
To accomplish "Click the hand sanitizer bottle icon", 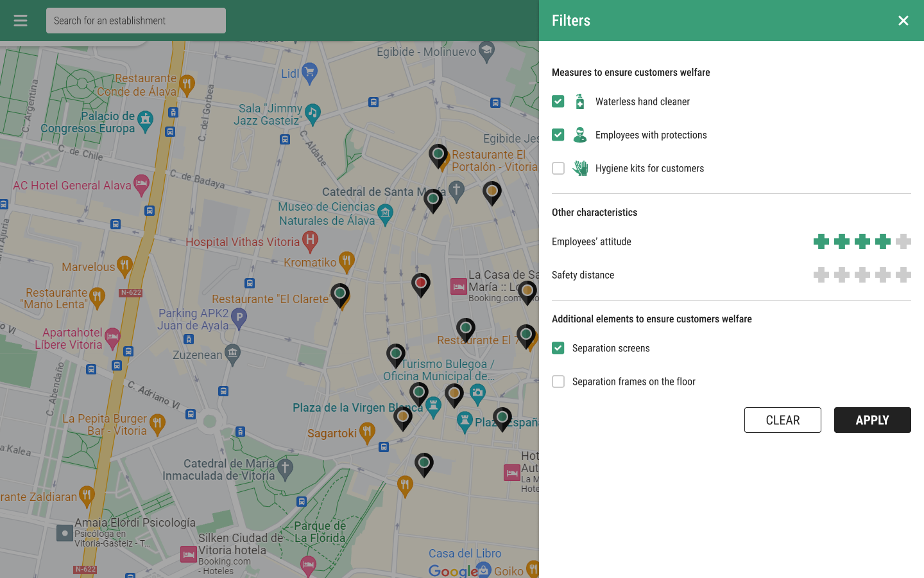I will tap(580, 101).
